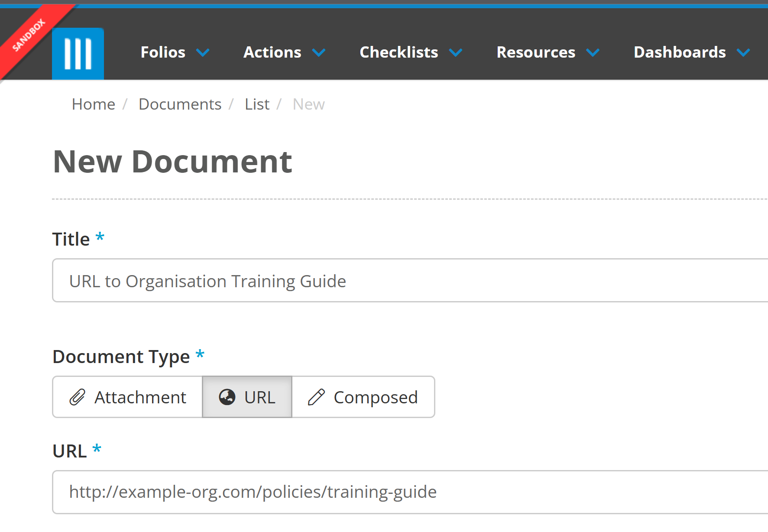The image size is (768, 532).
Task: Keep URL selected as document type
Action: click(247, 397)
